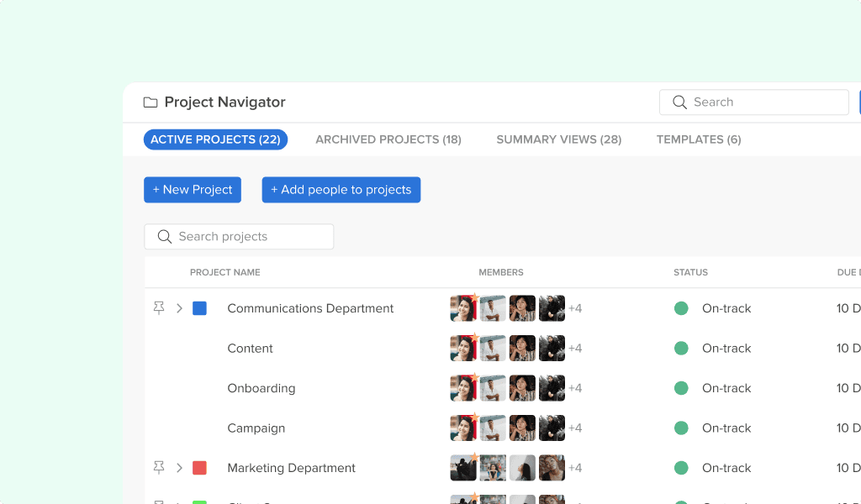Screen dimensions: 861x504
Task: Open the Communications Department project name
Action: click(x=310, y=308)
